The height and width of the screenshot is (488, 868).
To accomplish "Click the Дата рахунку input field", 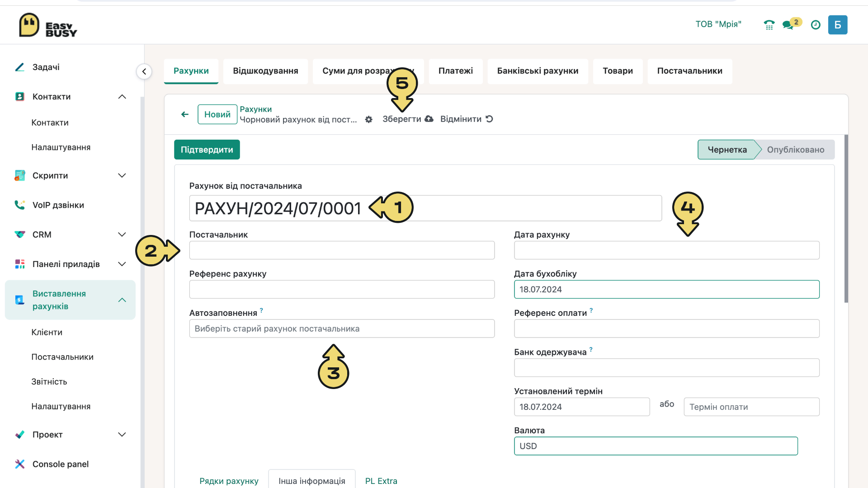I will pyautogui.click(x=667, y=250).
